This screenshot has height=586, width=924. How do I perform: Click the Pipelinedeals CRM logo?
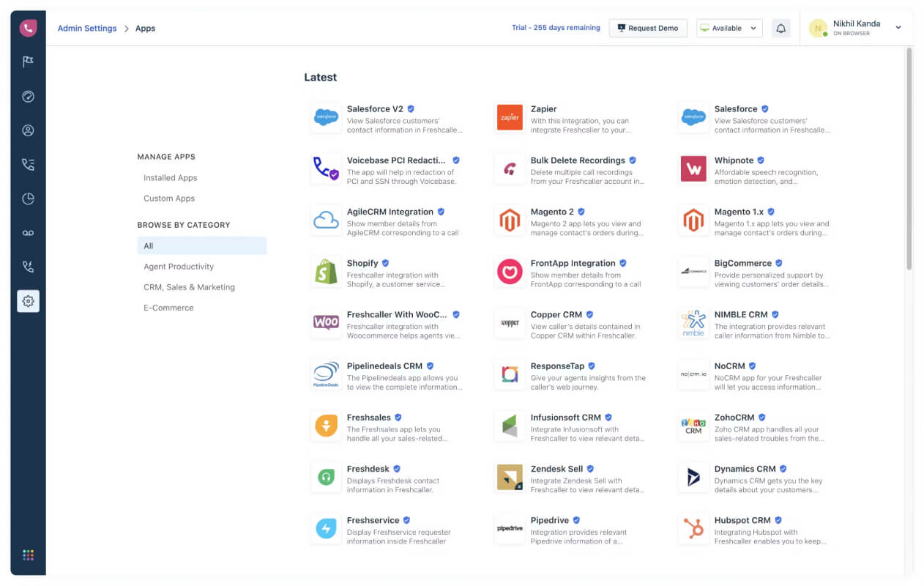tap(326, 374)
